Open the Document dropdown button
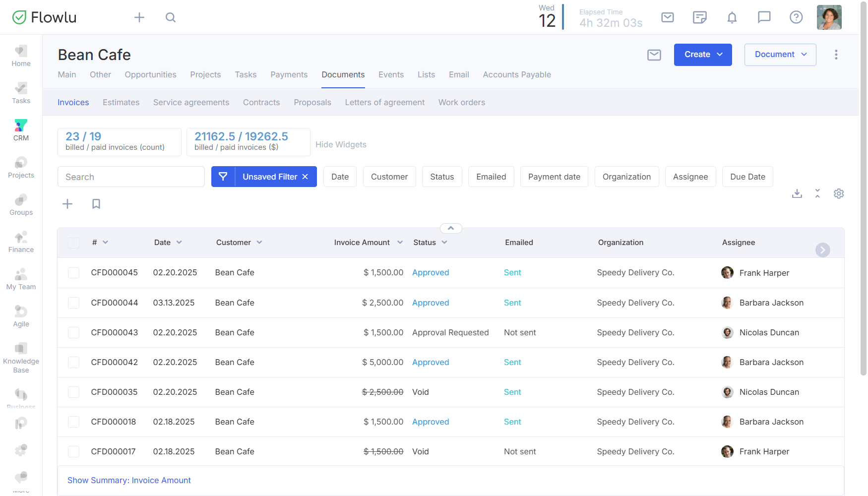The image size is (868, 496). click(780, 55)
